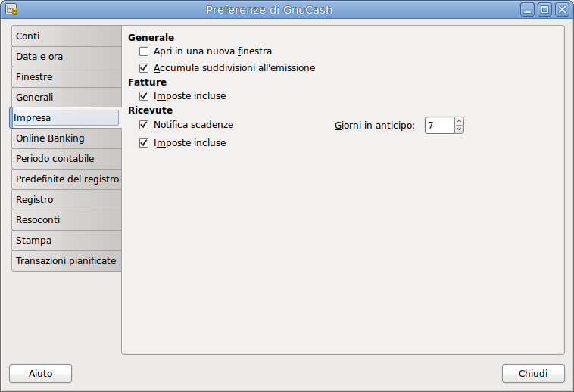Click the Chiudi button
This screenshot has width=574, height=392.
533,374
